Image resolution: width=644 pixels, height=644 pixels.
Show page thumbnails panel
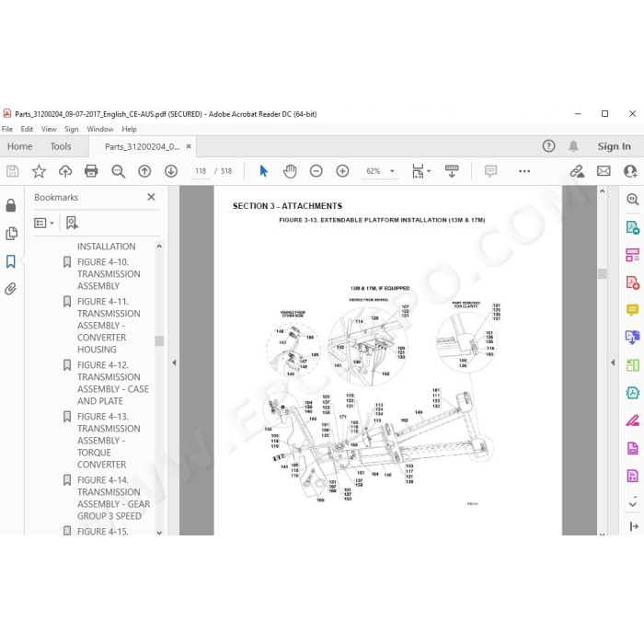pyautogui.click(x=11, y=234)
